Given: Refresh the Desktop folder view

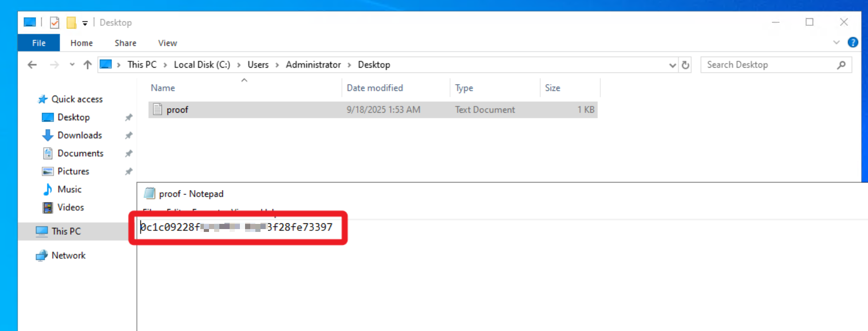Looking at the screenshot, I should pyautogui.click(x=685, y=65).
